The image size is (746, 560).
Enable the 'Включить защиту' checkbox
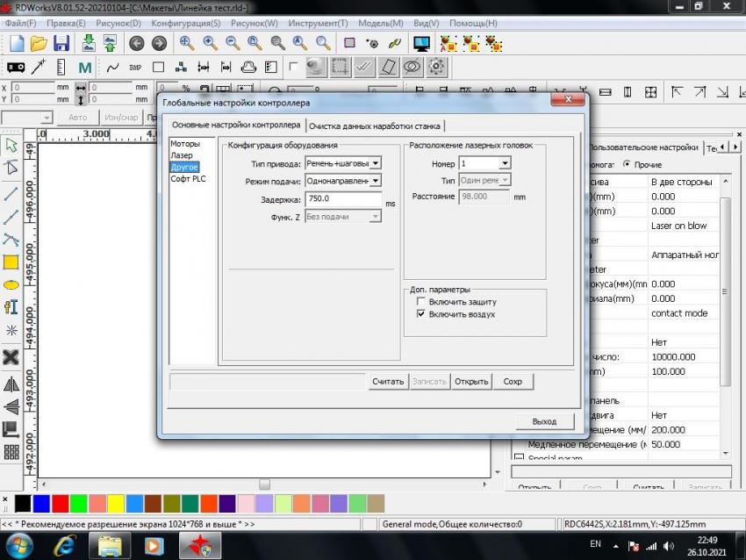(x=421, y=301)
